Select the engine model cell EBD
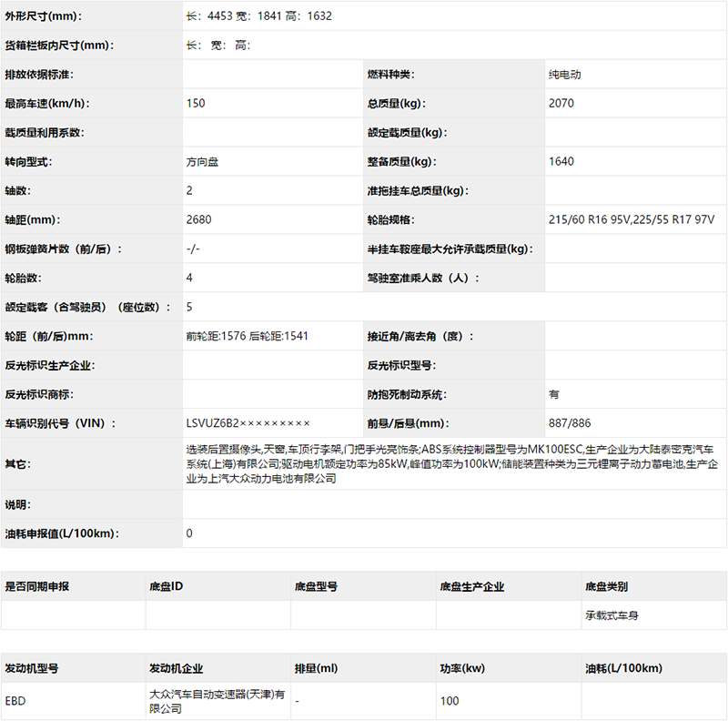 [x=15, y=701]
